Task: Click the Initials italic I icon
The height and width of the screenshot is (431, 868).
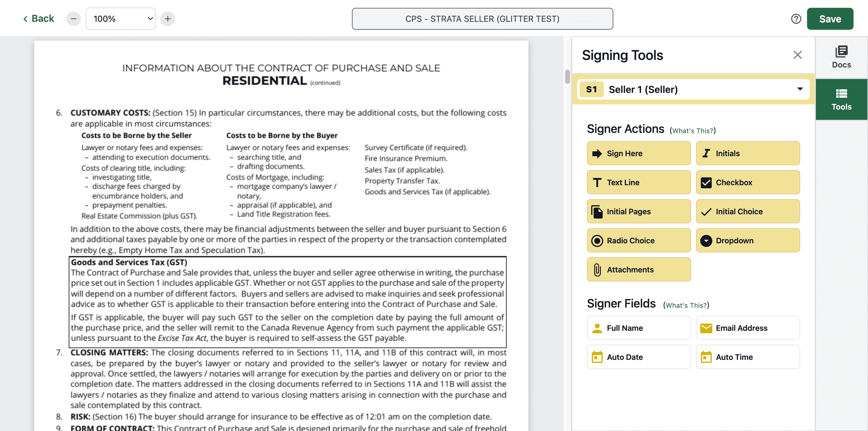Action: (x=706, y=153)
